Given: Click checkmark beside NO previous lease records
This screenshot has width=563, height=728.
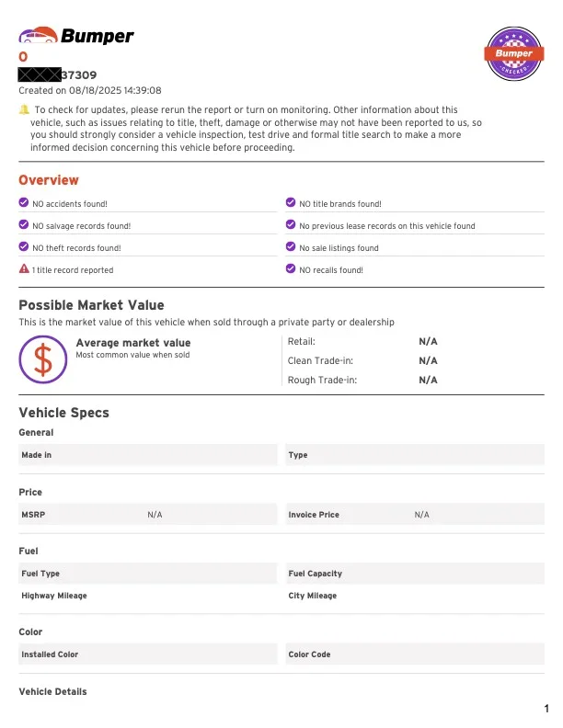Looking at the screenshot, I should point(292,225).
